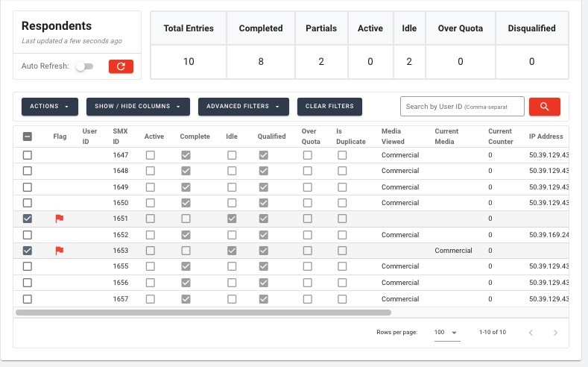Click the Respondents heading
588x367 pixels.
57,26
